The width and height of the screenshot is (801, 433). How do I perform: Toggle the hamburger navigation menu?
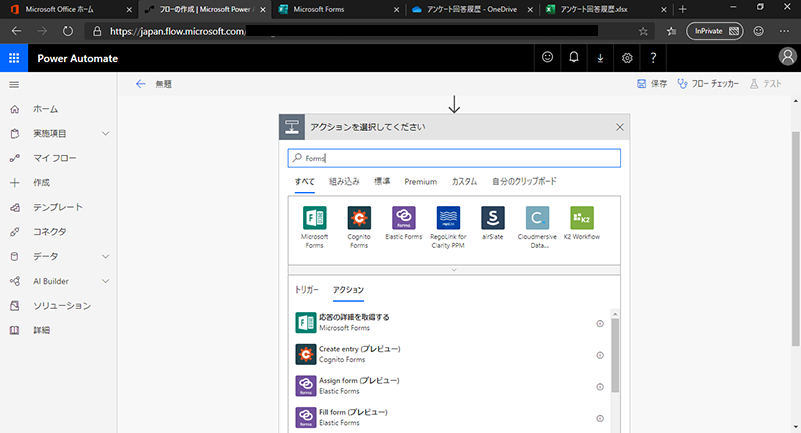(x=14, y=85)
